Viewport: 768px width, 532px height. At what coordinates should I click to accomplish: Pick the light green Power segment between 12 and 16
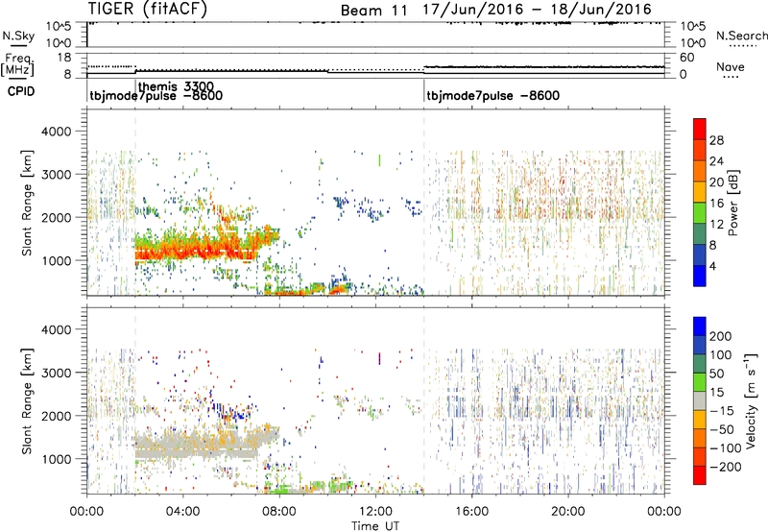(700, 212)
